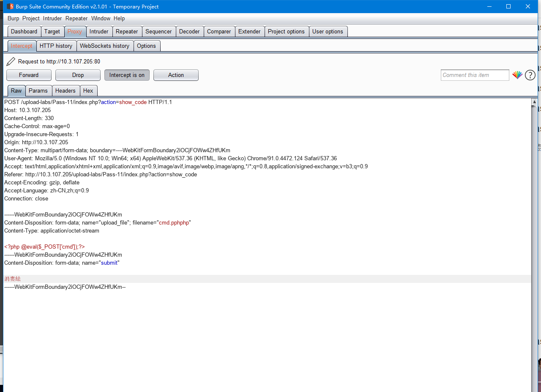Switch to the Target tab
This screenshot has height=392, width=541.
click(52, 32)
